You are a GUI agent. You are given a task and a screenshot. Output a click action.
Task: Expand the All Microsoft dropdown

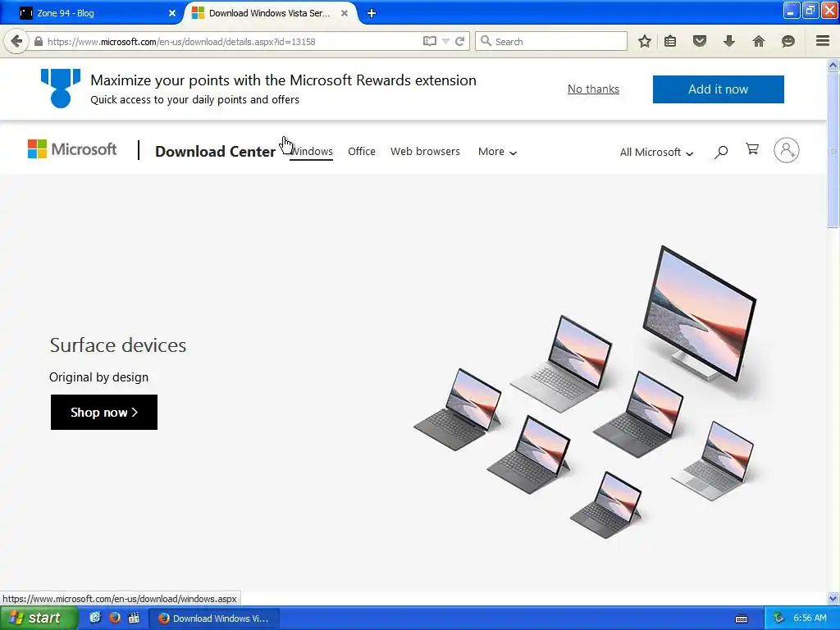pos(656,152)
